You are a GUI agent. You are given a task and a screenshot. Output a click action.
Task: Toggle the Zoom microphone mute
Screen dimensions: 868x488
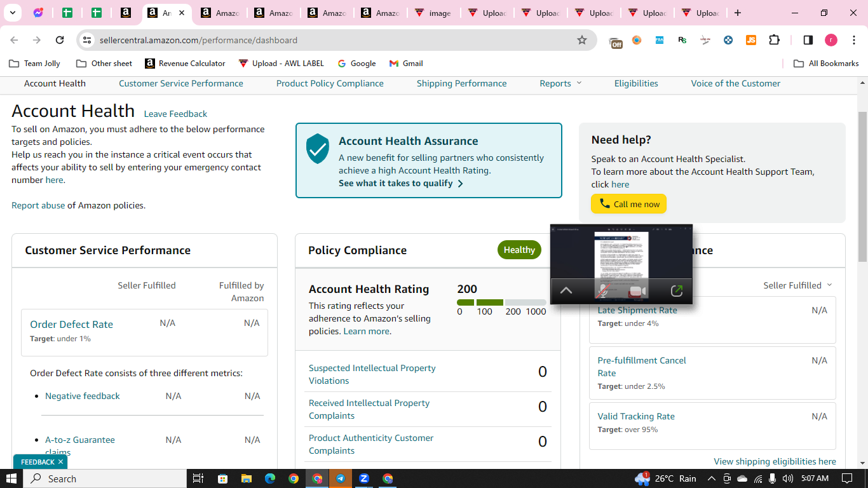pos(602,290)
